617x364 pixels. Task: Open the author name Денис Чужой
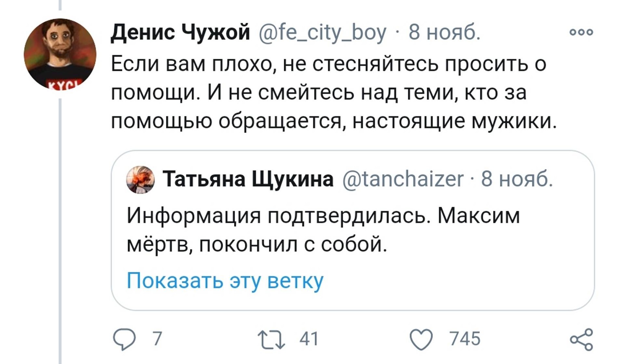[180, 32]
